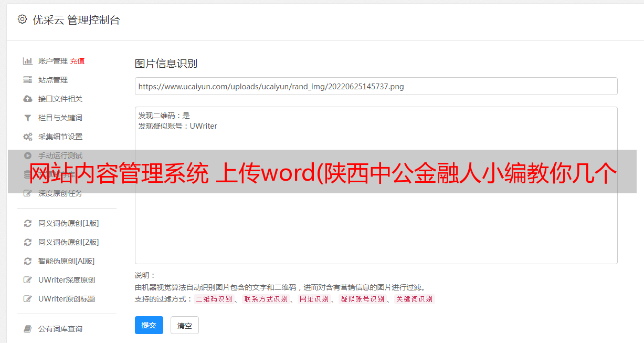Click the 说明： label
Screen dimensions: 644x343
(x=145, y=275)
